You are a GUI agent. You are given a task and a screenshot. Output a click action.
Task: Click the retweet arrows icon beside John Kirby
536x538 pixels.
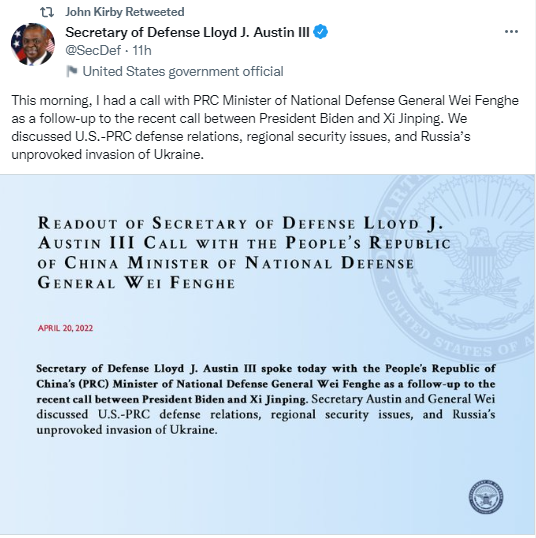[x=47, y=12]
